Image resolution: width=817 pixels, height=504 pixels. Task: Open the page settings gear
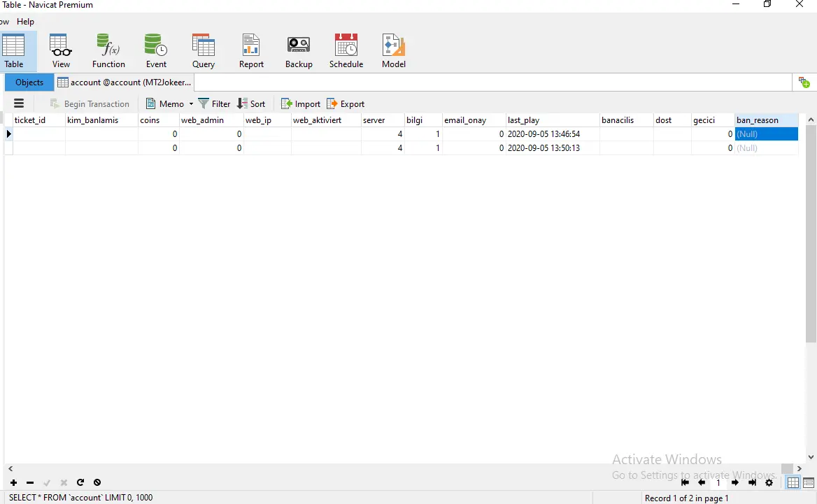[x=769, y=482]
